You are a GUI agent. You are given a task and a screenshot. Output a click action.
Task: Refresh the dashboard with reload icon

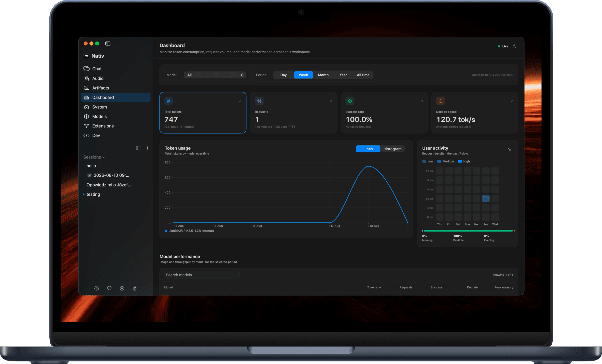(514, 46)
